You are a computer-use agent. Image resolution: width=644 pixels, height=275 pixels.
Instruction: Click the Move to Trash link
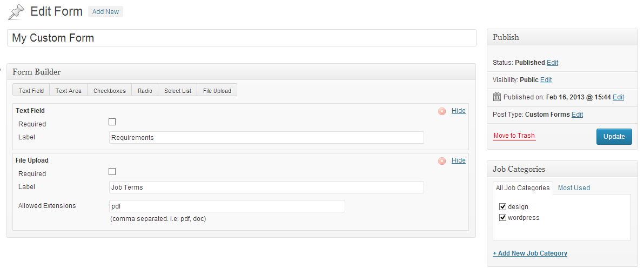514,136
